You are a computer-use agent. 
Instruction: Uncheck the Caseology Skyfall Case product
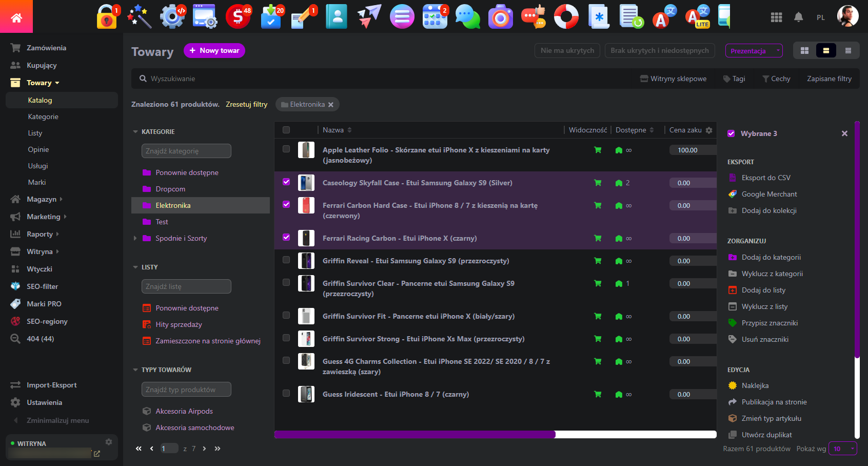click(286, 182)
